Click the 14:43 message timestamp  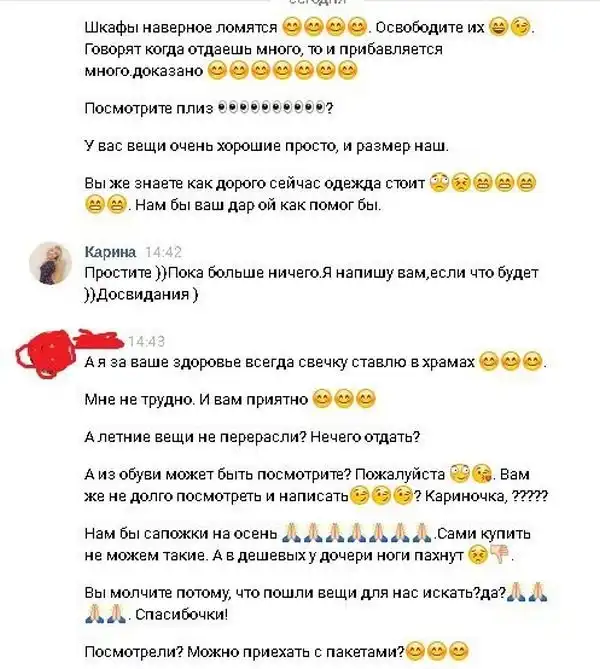point(146,341)
